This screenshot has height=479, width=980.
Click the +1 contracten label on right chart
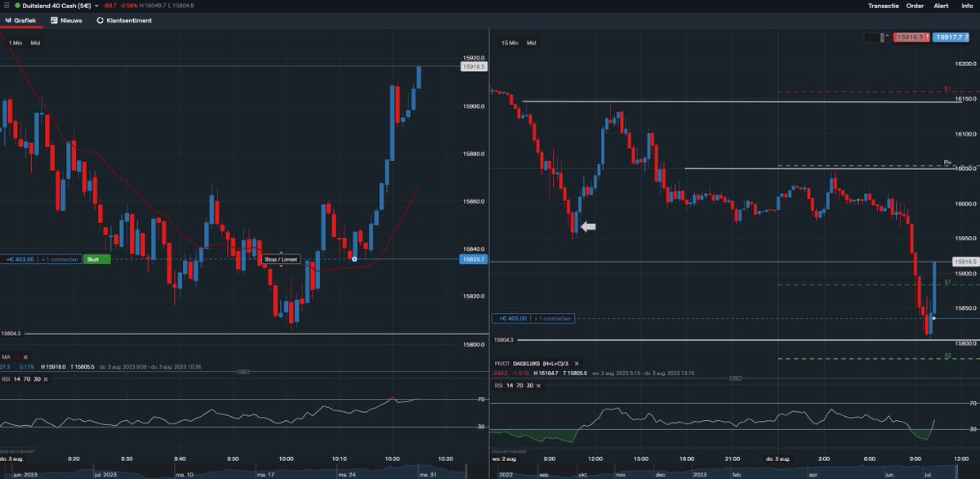tap(552, 318)
